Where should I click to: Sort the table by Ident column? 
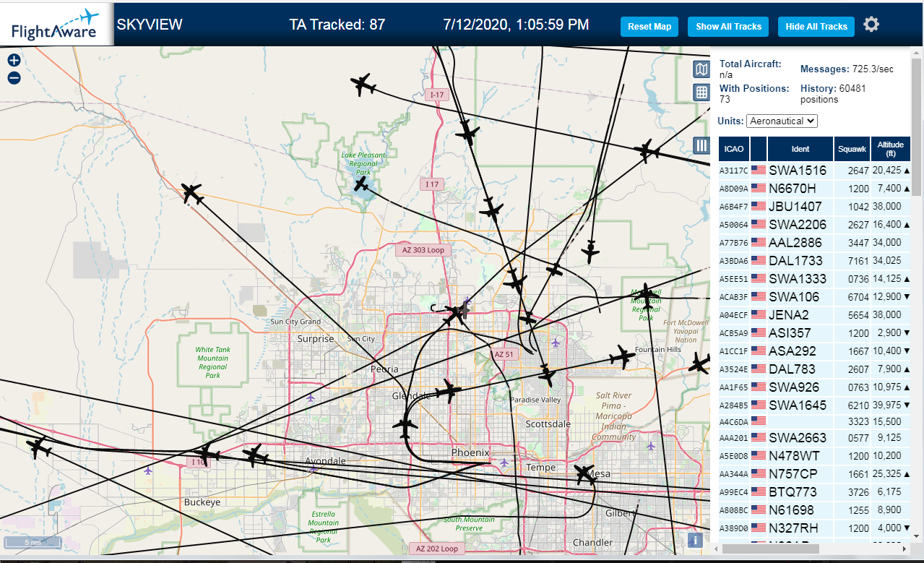(800, 149)
